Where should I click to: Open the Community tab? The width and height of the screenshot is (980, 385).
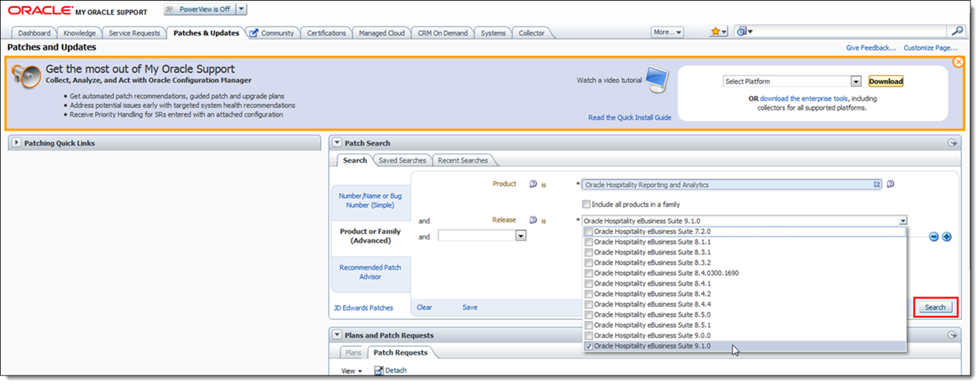coord(272,32)
